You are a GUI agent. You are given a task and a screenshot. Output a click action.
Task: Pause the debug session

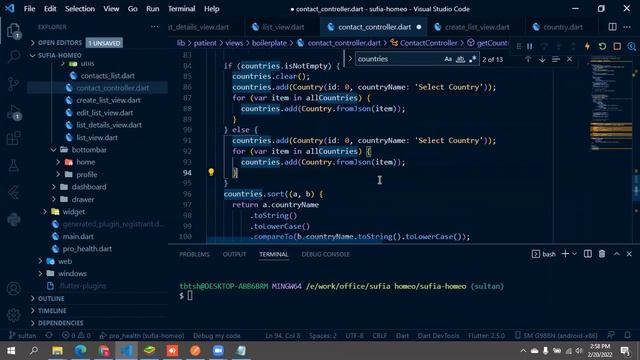pos(529,46)
